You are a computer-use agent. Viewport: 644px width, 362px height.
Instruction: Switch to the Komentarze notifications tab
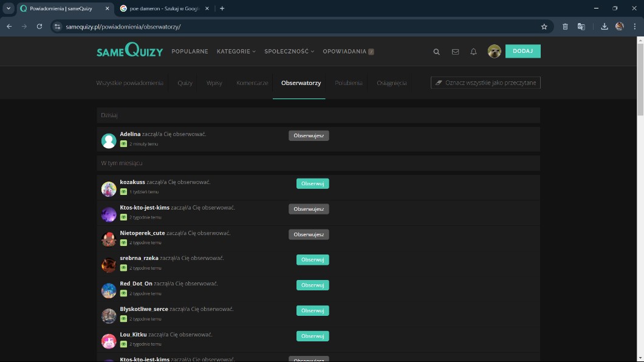coord(252,83)
